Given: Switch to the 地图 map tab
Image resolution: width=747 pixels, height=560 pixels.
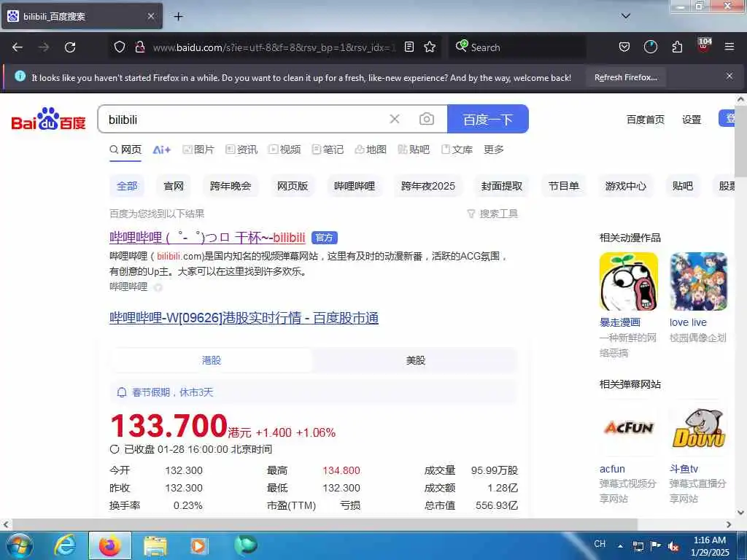Looking at the screenshot, I should pos(371,149).
